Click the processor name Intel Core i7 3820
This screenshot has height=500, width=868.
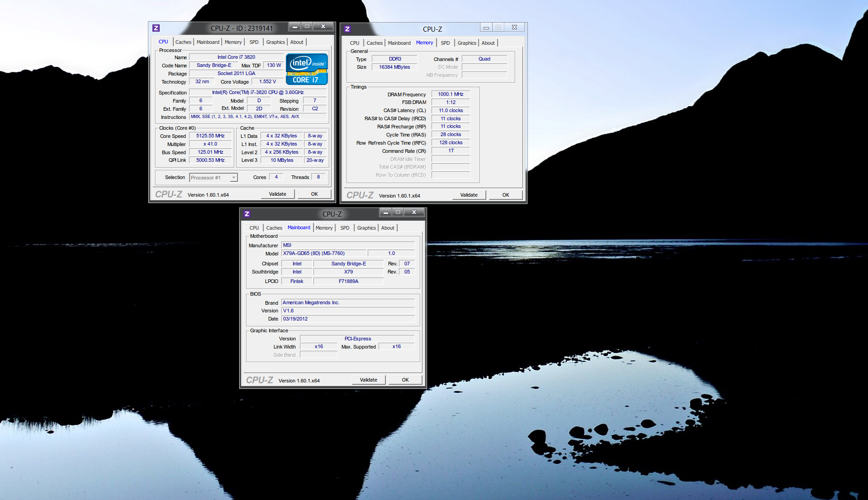click(x=236, y=57)
